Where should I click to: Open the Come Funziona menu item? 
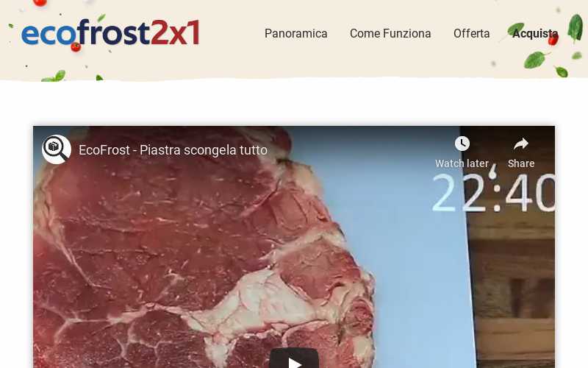[x=390, y=33]
